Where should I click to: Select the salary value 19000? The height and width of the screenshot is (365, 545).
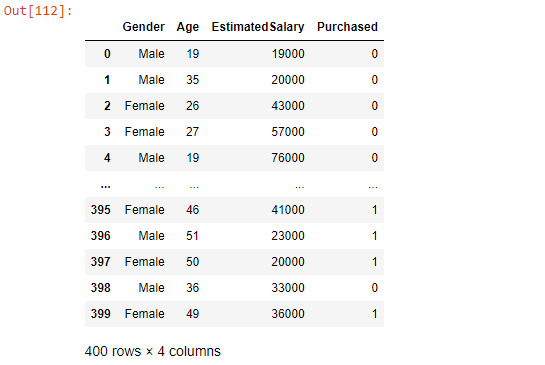point(288,54)
